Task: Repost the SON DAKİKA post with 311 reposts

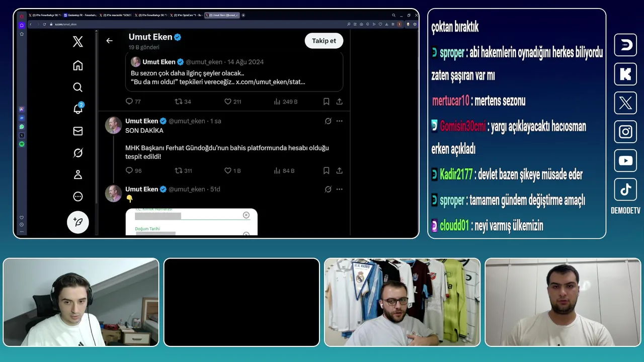Action: click(x=183, y=170)
